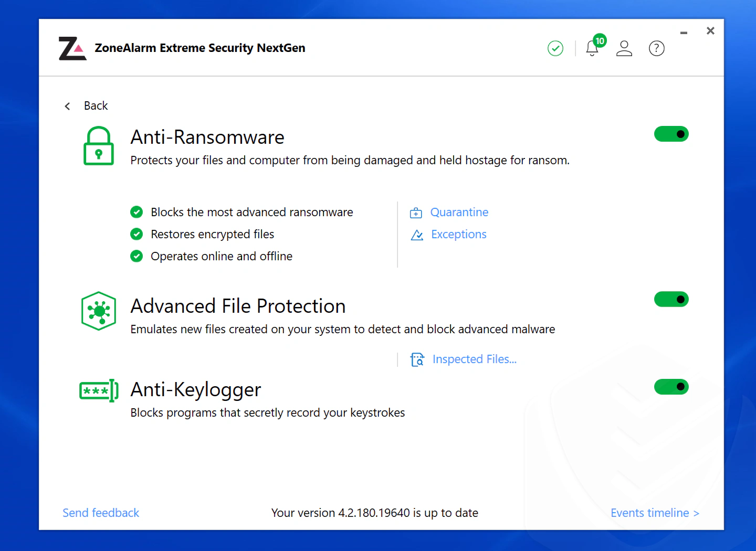Click the Anti-Keylogger password icon

click(99, 390)
